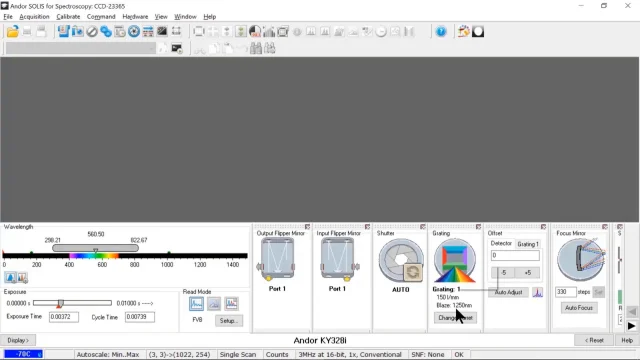
Task: Select the second read mode icon
Action: (214, 304)
